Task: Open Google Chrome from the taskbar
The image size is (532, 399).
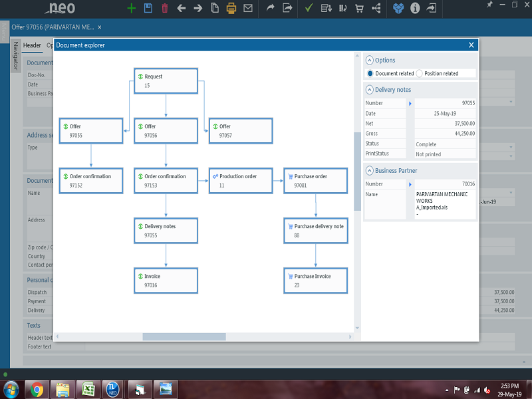Action: tap(37, 389)
